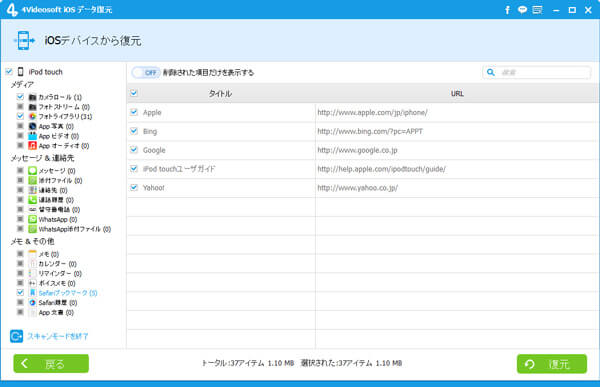Uncheck the Apple bookmark row checkbox
Screen dimensions: 600x387
coord(134,112)
